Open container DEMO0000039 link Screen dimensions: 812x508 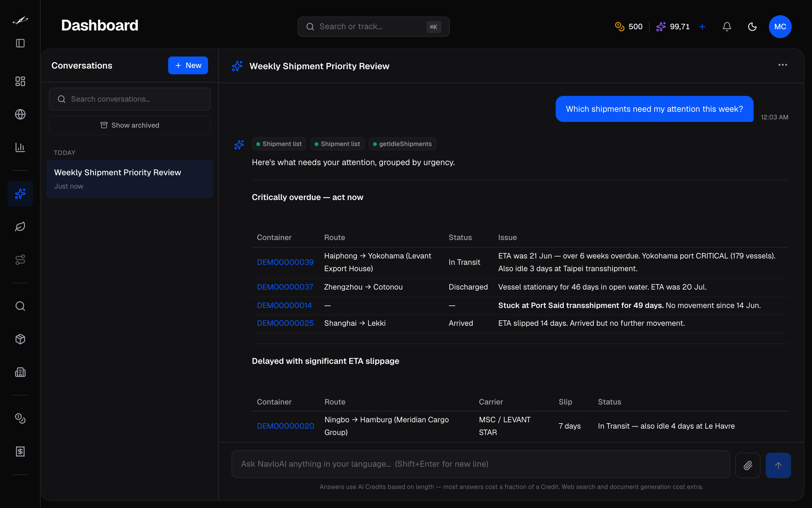[x=285, y=262]
